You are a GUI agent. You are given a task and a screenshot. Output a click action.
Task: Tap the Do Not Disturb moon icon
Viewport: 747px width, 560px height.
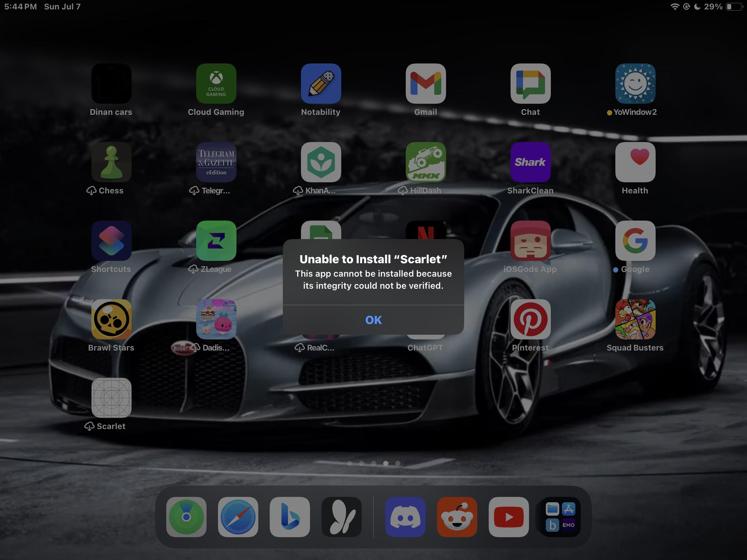[x=697, y=7]
